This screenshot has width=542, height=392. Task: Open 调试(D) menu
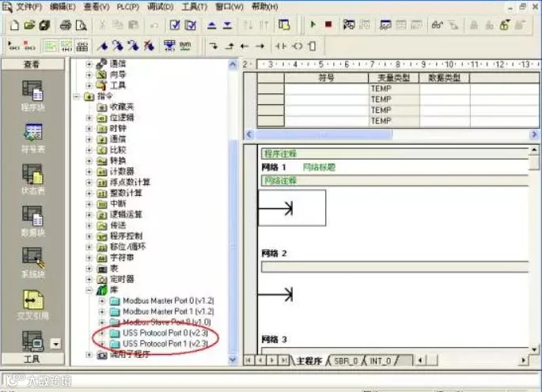coord(161,6)
